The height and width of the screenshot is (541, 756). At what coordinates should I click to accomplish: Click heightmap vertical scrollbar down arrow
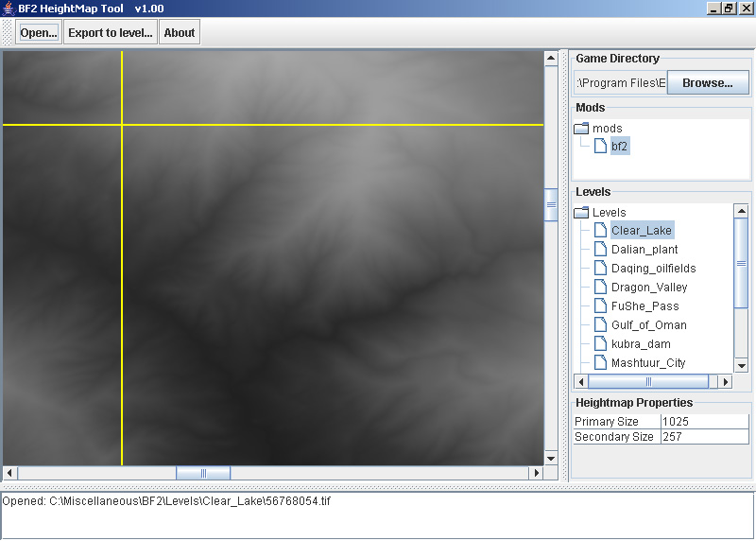coord(551,457)
